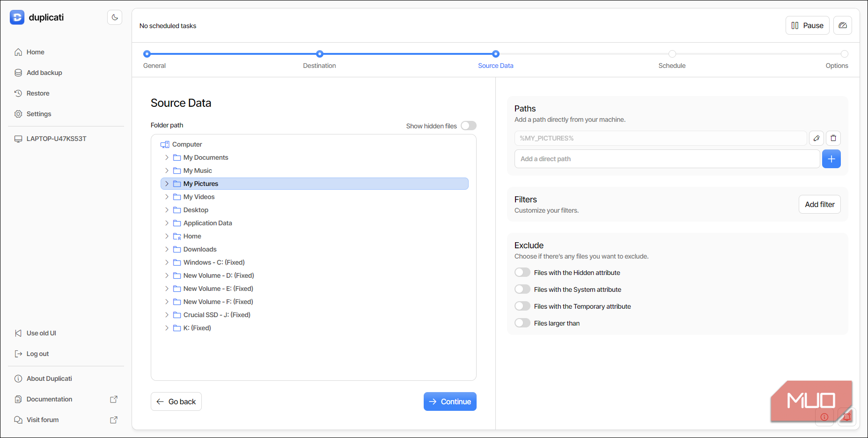Click the My Documents folder icon
The width and height of the screenshot is (868, 438).
pos(177,157)
